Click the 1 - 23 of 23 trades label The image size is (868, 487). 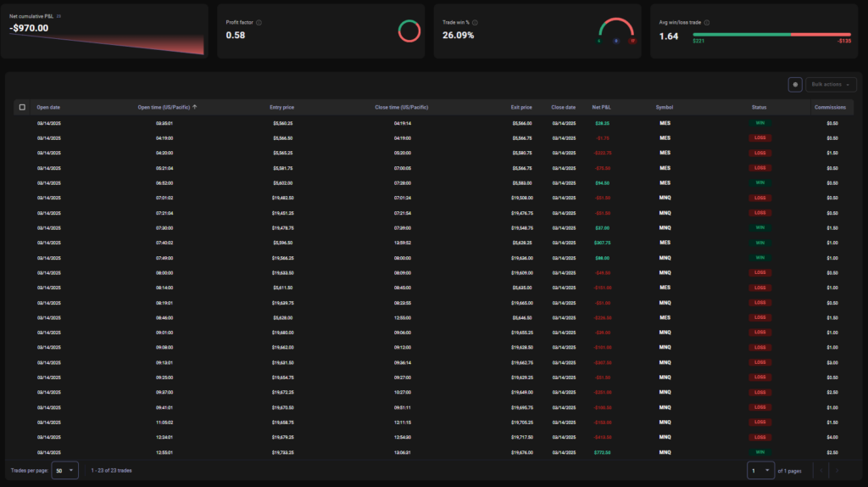[x=111, y=470]
